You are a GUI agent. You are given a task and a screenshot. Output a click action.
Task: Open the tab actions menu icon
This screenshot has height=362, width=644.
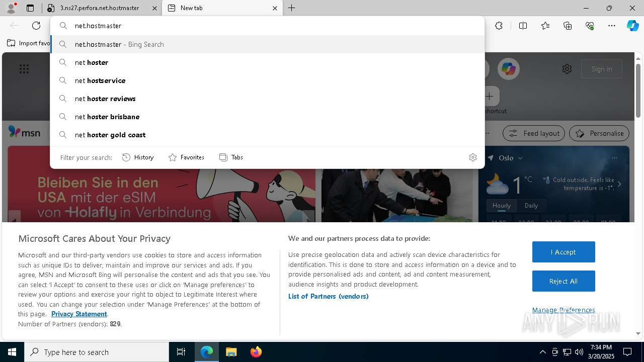30,8
